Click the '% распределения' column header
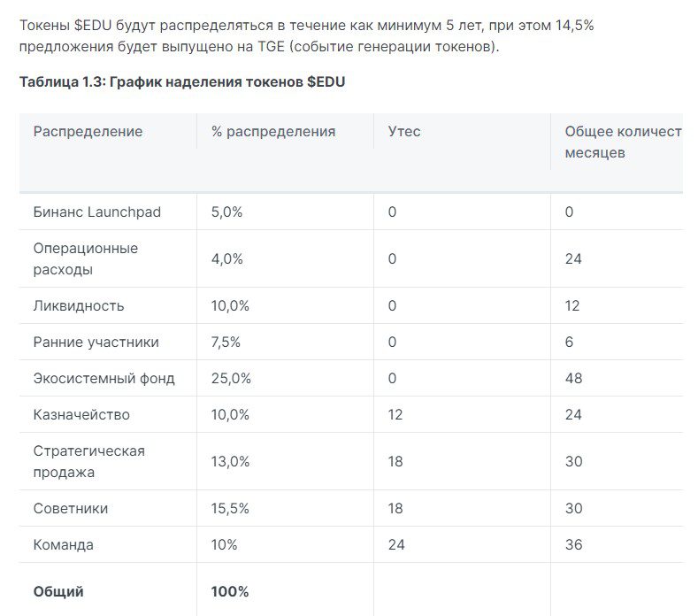This screenshot has height=616, width=698. [x=273, y=132]
